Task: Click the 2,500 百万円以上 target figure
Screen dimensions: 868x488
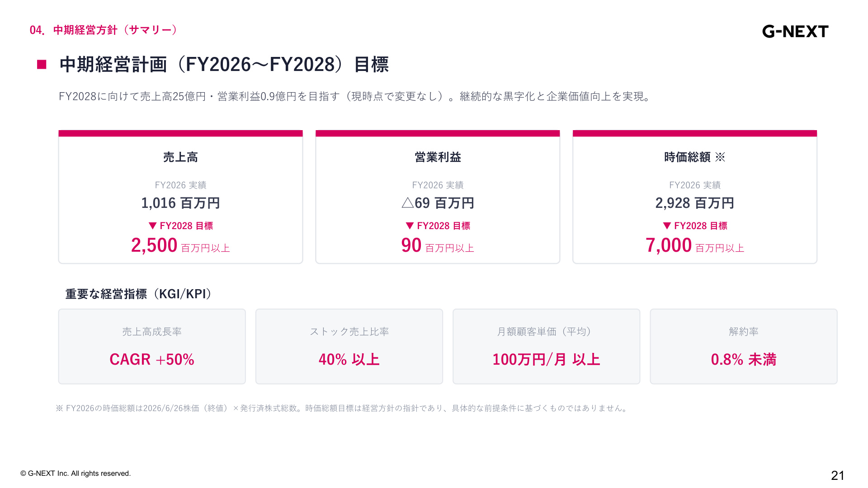Action: [x=180, y=245]
